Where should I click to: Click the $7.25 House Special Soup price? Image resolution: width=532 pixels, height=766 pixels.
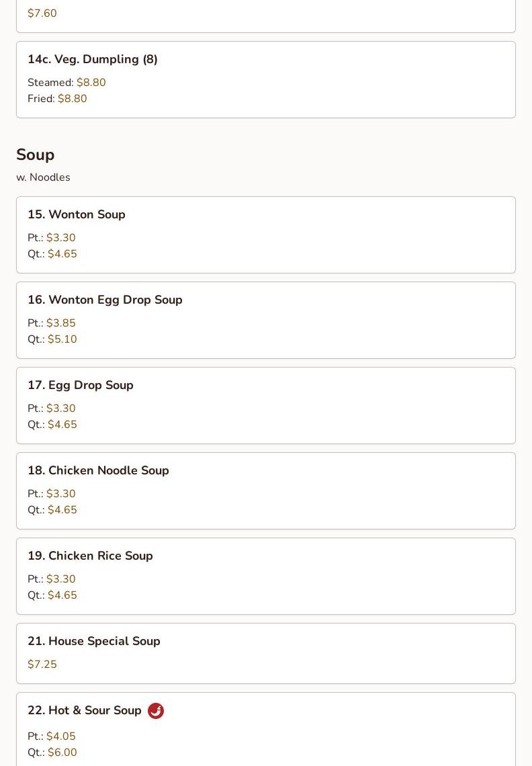(x=42, y=665)
